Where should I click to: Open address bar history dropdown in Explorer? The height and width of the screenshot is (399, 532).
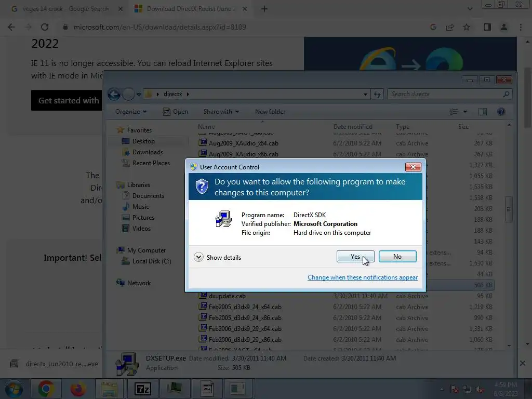tap(365, 95)
